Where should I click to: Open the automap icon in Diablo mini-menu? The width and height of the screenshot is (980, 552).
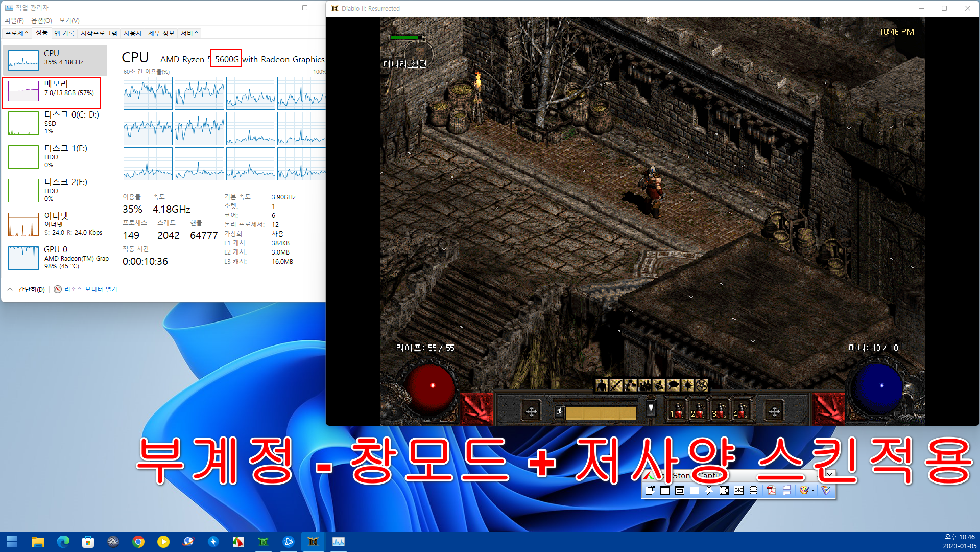point(659,385)
